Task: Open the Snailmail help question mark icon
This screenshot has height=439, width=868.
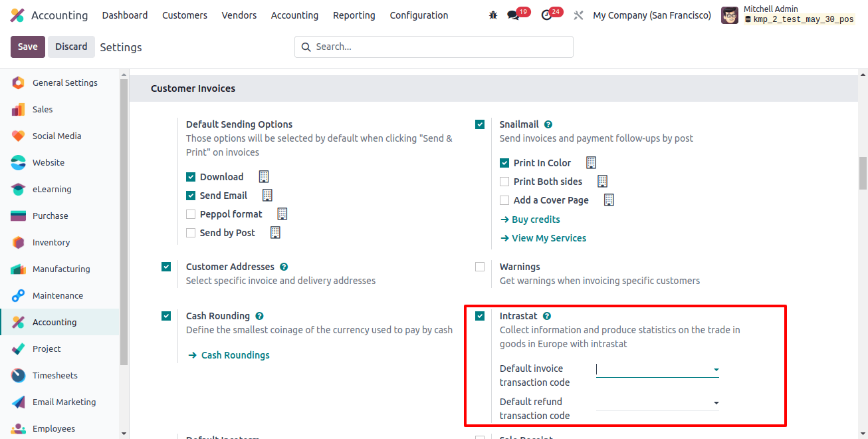Action: point(548,124)
